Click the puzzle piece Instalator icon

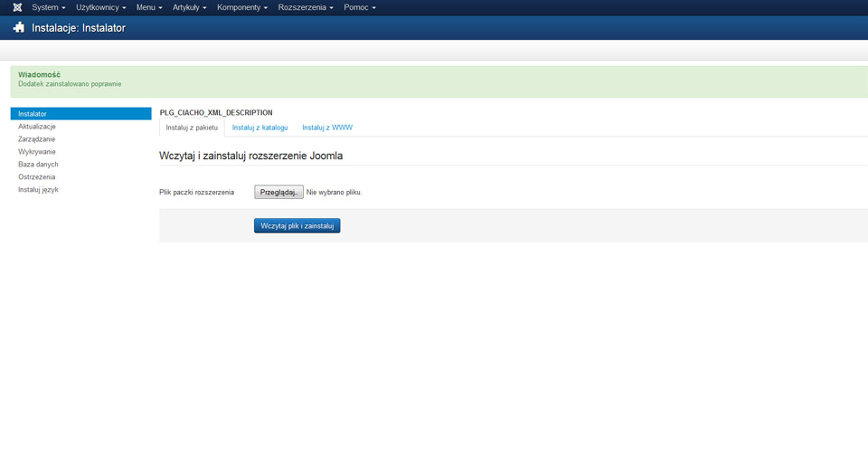coord(19,28)
